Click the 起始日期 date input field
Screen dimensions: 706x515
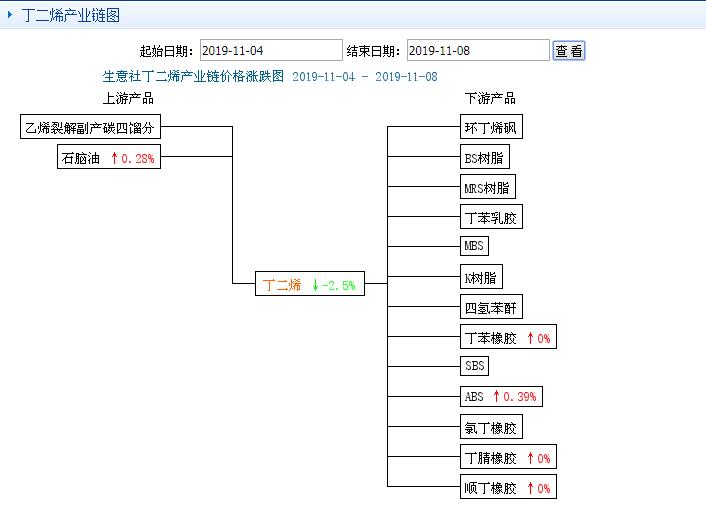(271, 50)
